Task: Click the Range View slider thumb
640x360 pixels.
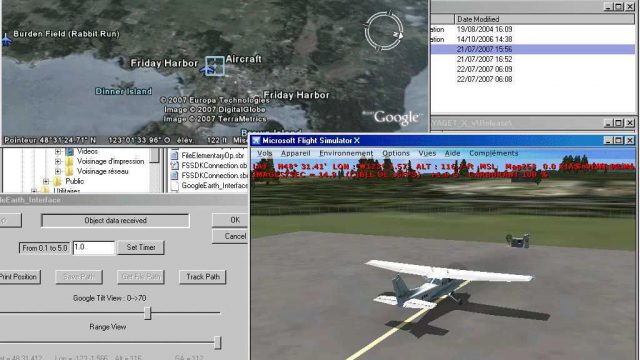Action: (x=218, y=342)
